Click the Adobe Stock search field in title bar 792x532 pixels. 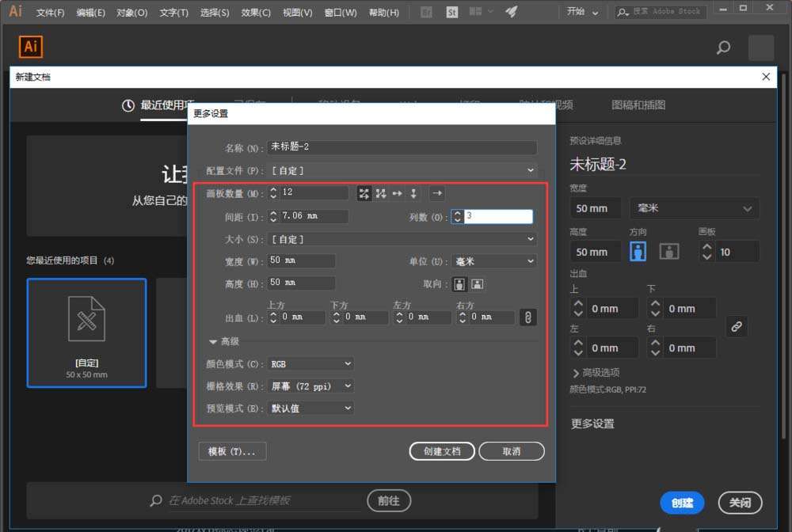pos(661,12)
